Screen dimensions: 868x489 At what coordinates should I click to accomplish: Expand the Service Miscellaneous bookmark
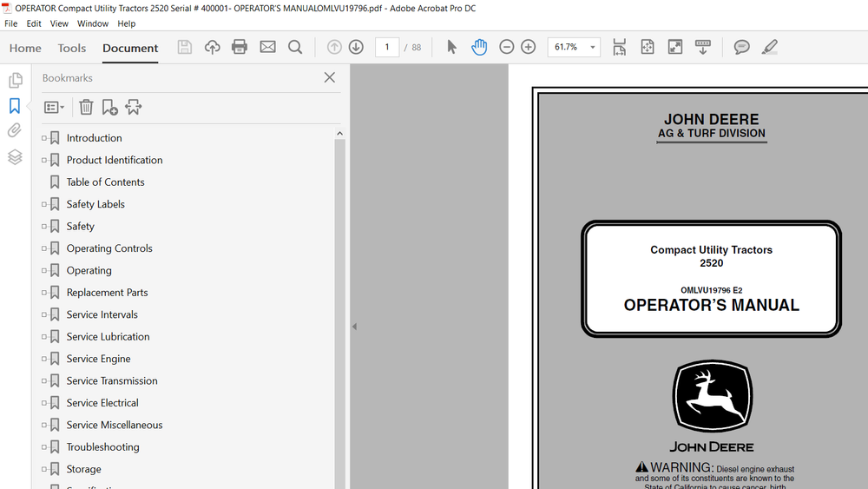tap(44, 425)
